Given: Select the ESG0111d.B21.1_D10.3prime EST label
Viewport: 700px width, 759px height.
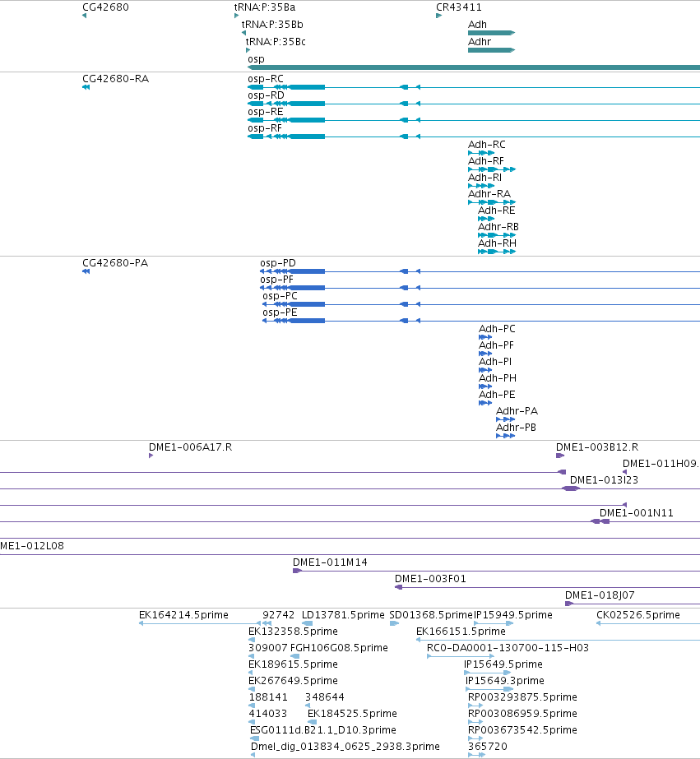Looking at the screenshot, I should coord(323,730).
